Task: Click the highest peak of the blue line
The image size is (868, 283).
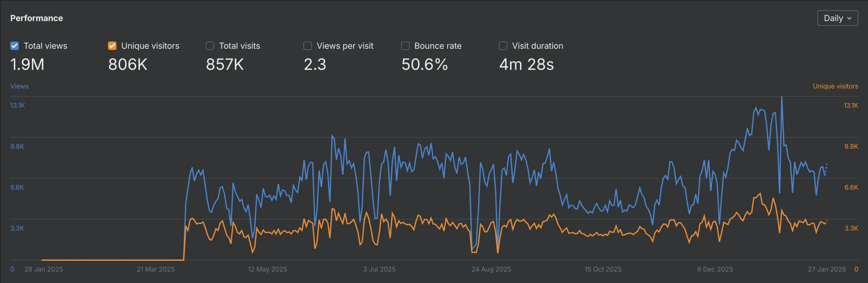Action: tap(782, 97)
